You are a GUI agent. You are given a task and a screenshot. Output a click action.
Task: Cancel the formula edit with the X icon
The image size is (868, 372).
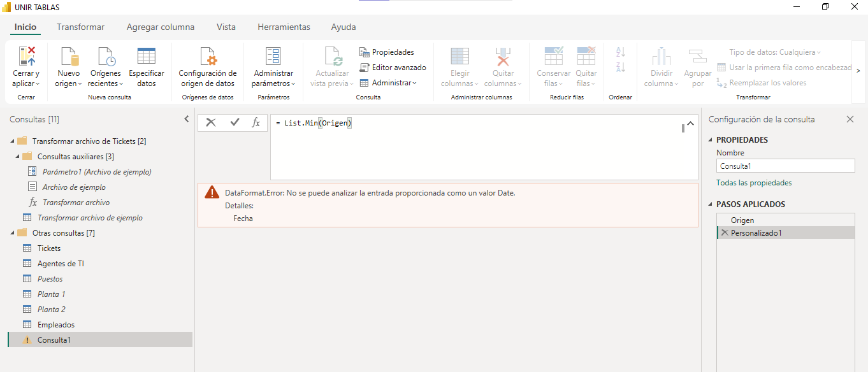click(211, 123)
